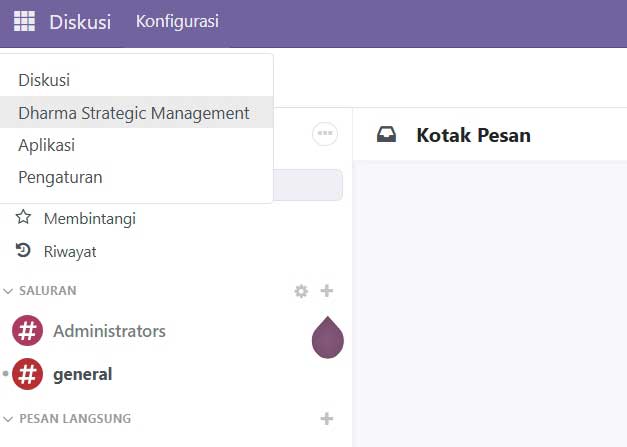Click the general channel red hashtag avatar
Image resolution: width=627 pixels, height=447 pixels.
pyautogui.click(x=27, y=374)
